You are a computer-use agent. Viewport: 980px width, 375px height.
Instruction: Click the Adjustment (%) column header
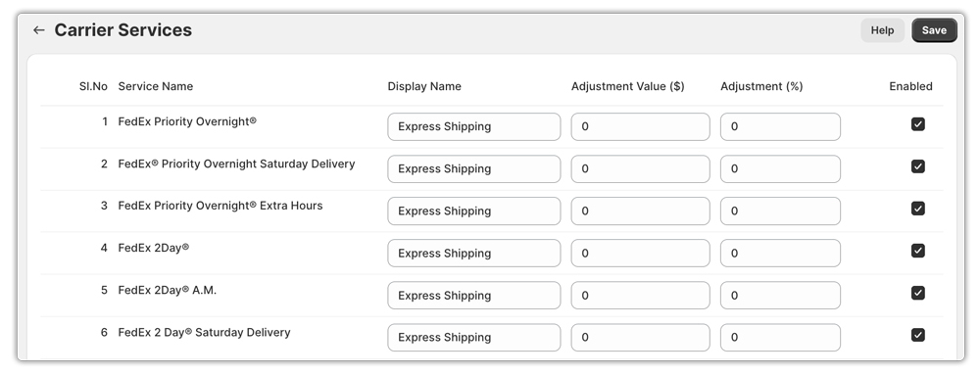pyautogui.click(x=761, y=87)
